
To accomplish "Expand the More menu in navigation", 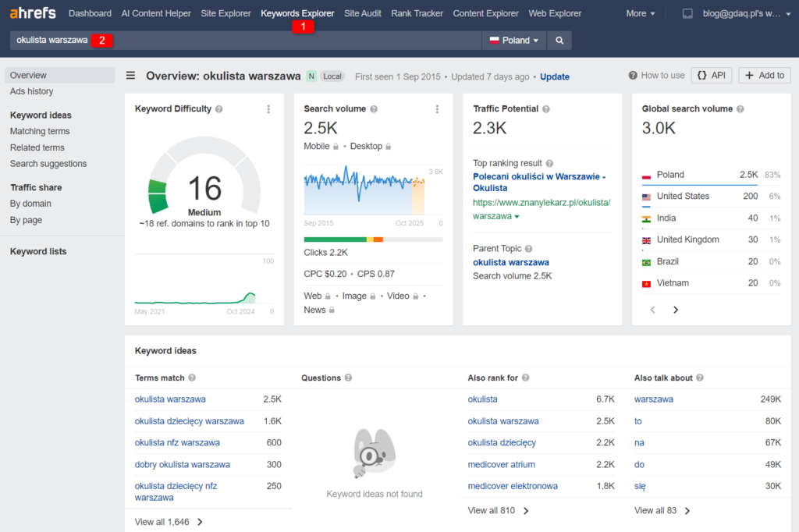I will pos(641,13).
